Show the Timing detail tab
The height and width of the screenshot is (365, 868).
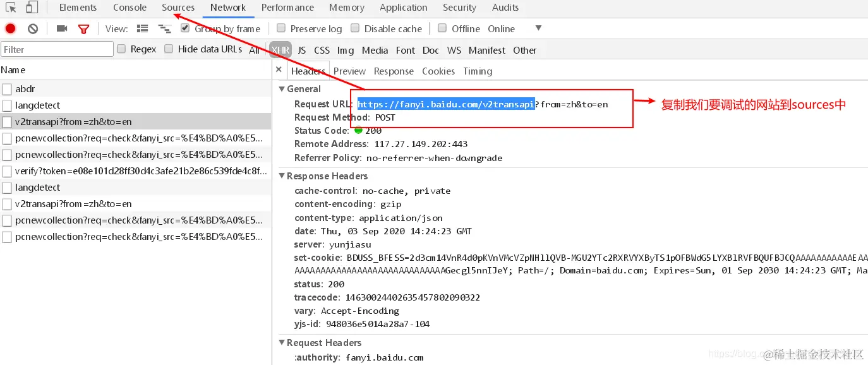click(x=478, y=71)
